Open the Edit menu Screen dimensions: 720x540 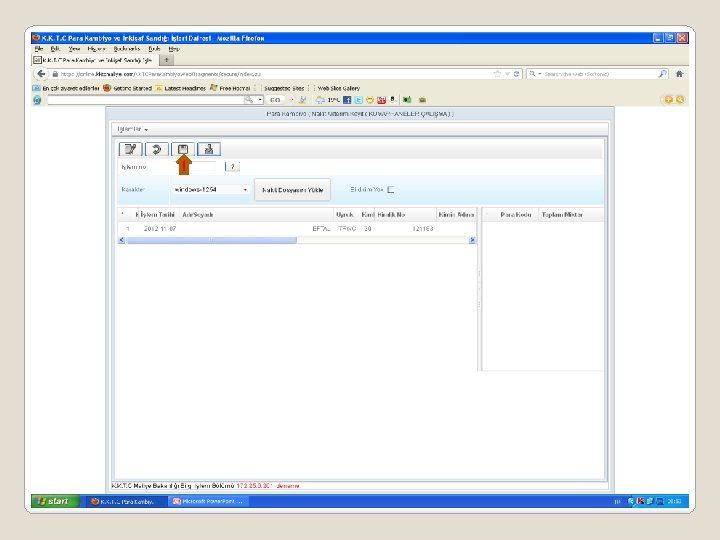(x=55, y=49)
